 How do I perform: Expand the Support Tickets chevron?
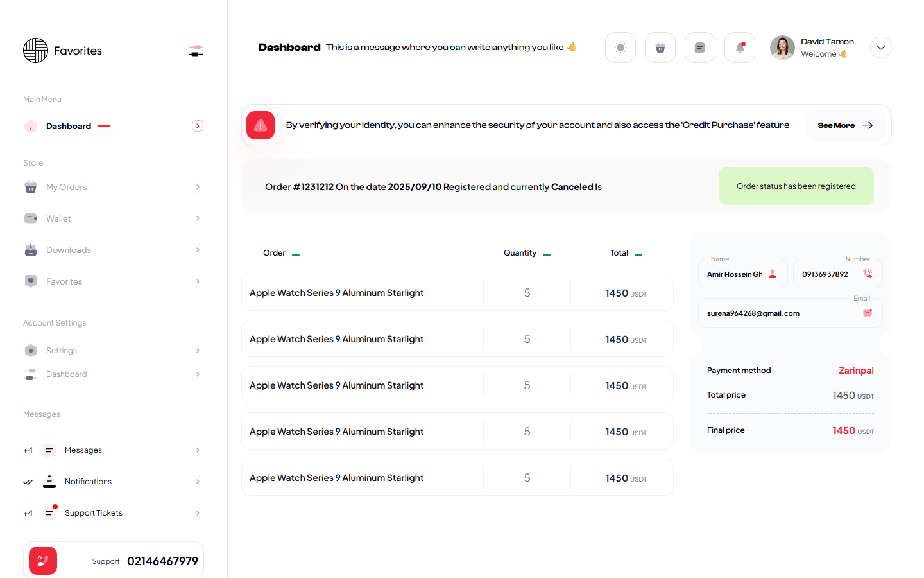click(x=198, y=513)
